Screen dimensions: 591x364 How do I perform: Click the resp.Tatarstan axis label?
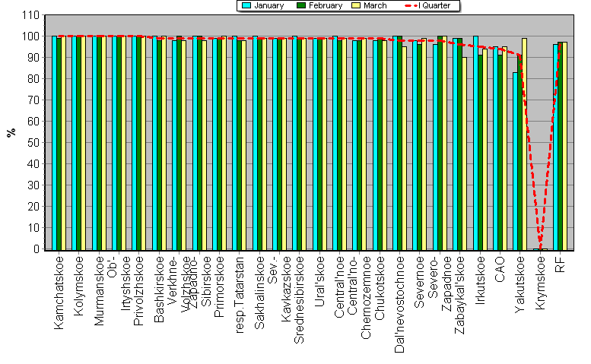click(239, 295)
